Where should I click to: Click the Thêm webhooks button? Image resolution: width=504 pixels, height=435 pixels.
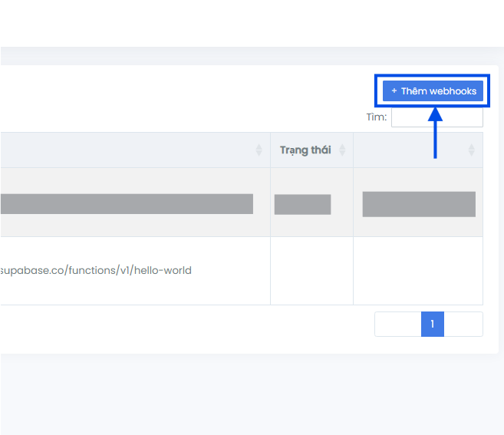433,91
